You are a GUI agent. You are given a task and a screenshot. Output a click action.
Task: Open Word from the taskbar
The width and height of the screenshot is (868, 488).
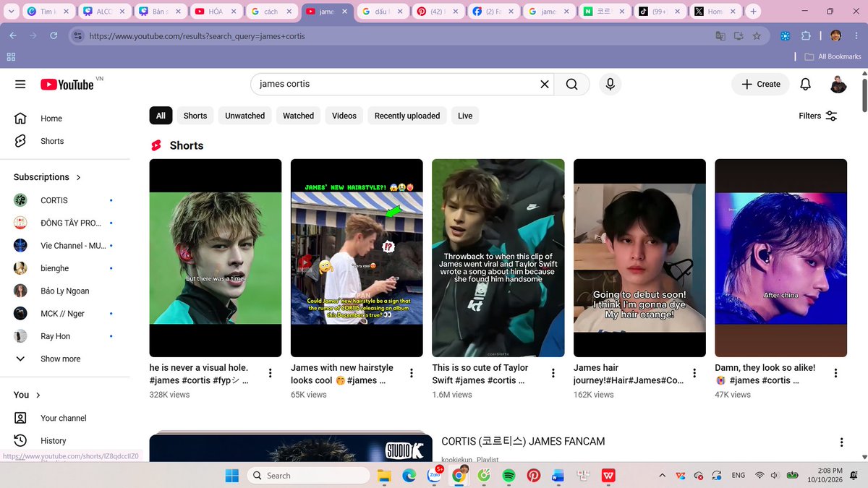click(558, 476)
